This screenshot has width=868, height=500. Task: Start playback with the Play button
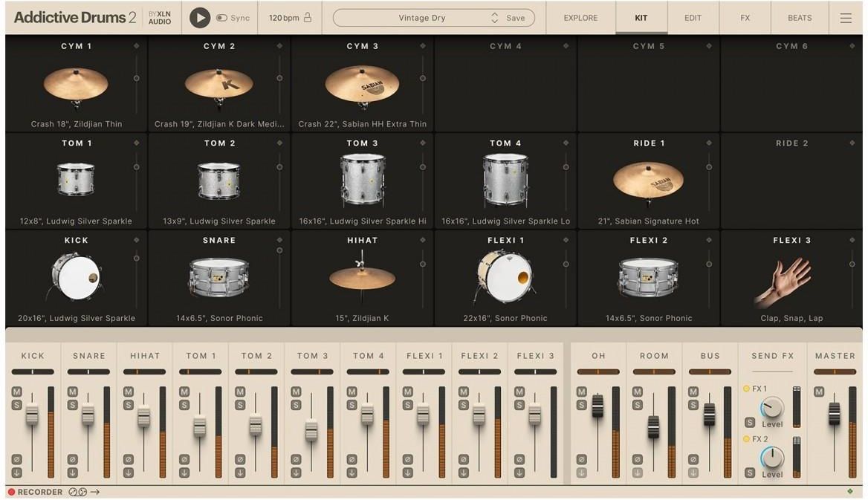click(x=200, y=18)
